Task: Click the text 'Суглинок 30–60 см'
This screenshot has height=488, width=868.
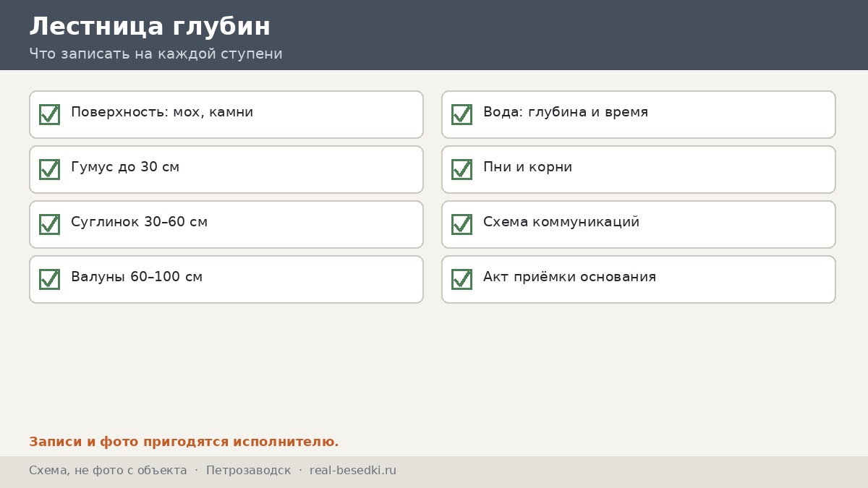Action: point(139,223)
